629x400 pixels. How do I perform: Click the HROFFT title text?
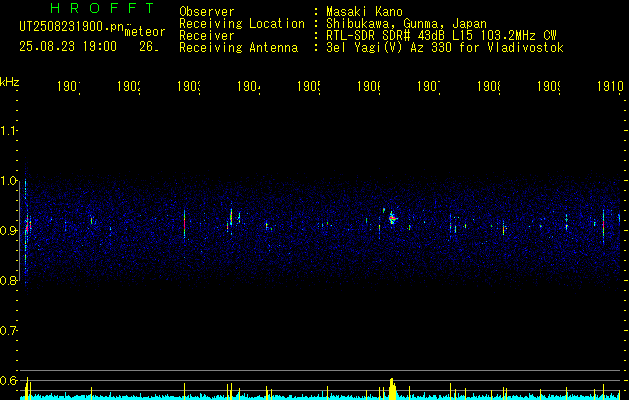point(103,8)
